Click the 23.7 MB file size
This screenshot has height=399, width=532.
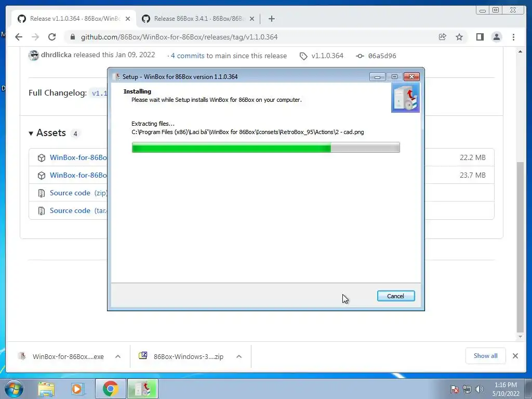(473, 175)
